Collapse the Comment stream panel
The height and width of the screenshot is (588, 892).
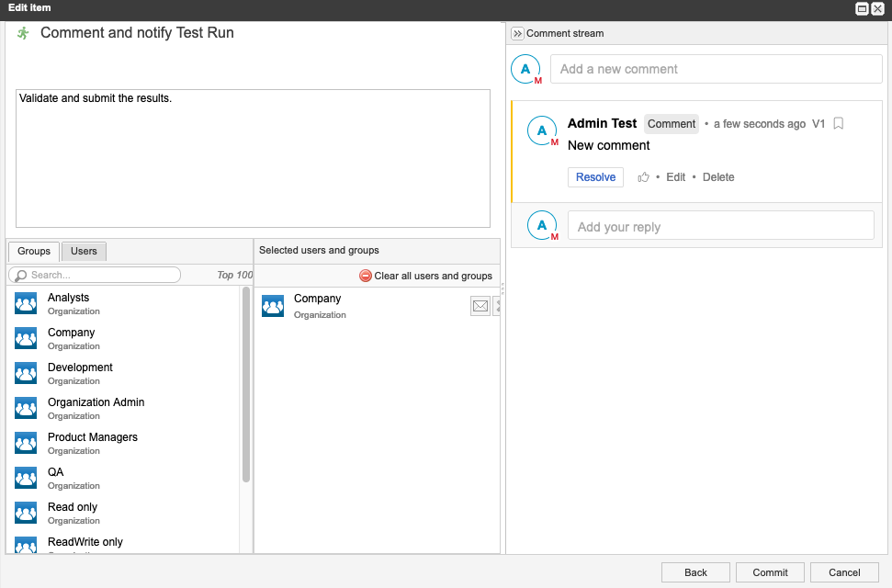point(517,33)
